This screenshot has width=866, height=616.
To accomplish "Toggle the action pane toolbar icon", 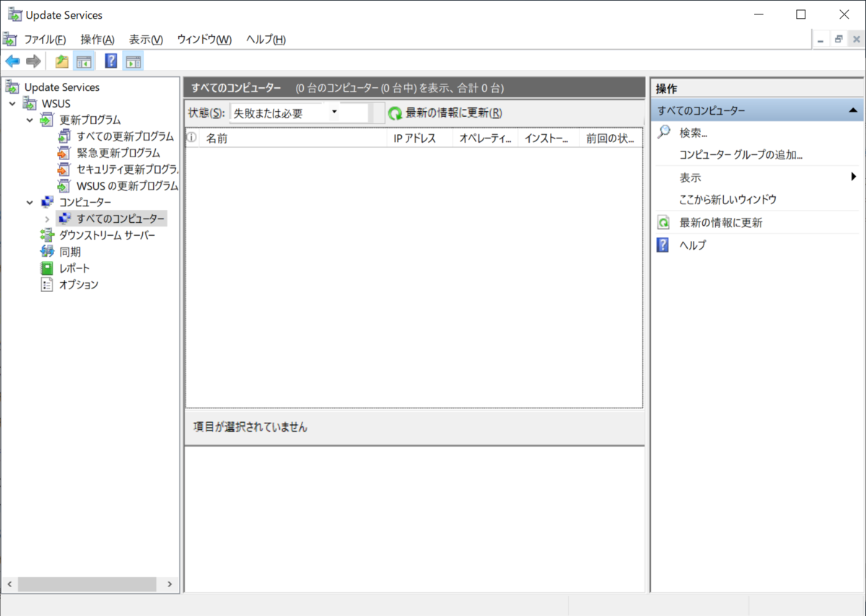I will pyautogui.click(x=133, y=61).
